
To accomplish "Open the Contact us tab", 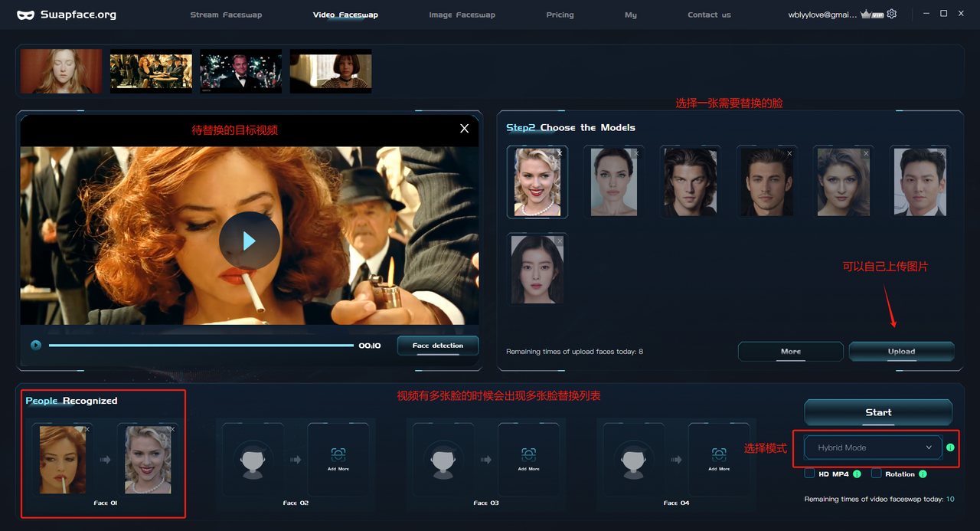I will click(x=709, y=15).
